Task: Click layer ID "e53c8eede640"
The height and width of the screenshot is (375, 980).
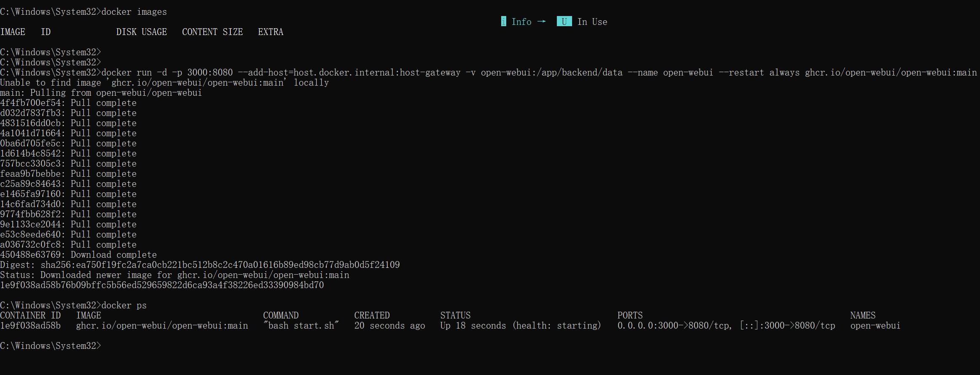Action: (30, 235)
